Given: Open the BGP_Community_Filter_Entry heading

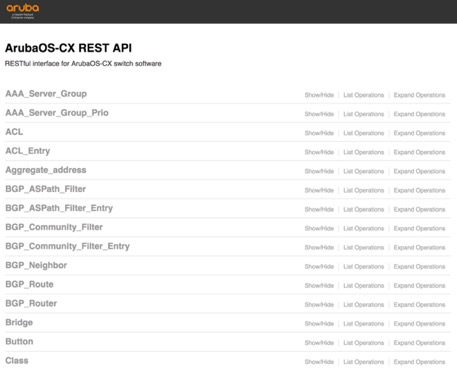Looking at the screenshot, I should (x=68, y=246).
